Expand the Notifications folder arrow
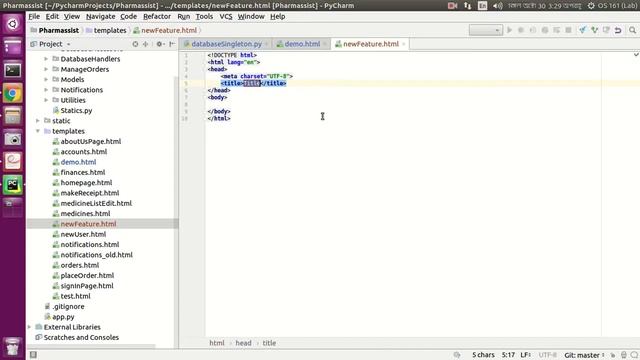This screenshot has width=640, height=360. click(46, 90)
